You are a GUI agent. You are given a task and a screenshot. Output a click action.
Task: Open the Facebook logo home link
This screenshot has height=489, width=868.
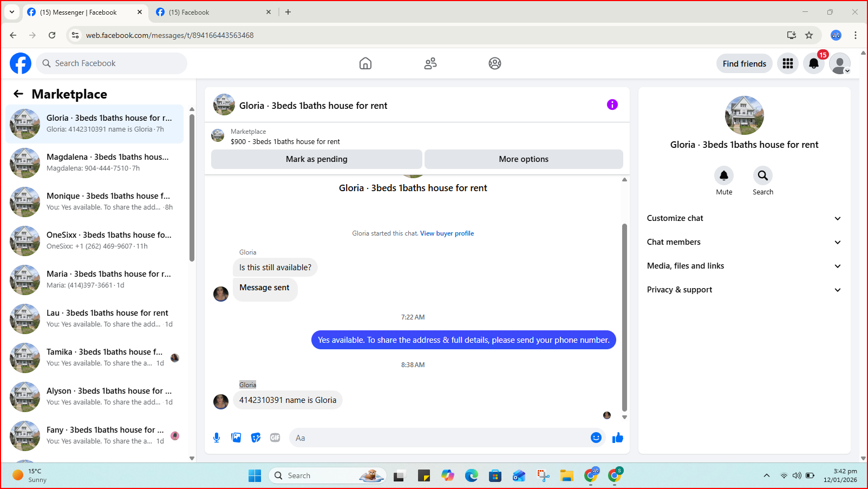point(21,63)
